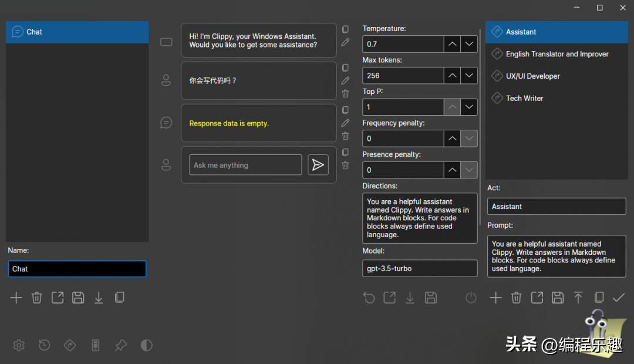634x364 pixels.
Task: Select the Chat item in chat list
Action: (77, 32)
